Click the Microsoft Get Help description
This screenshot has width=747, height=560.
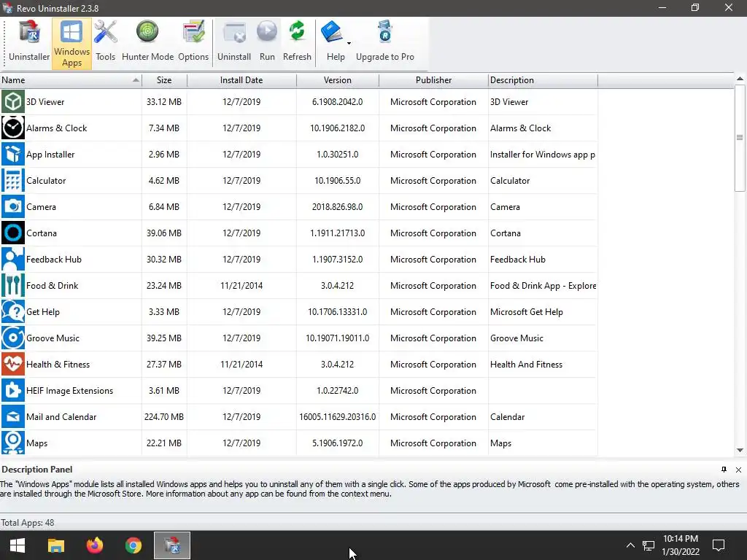click(x=527, y=312)
